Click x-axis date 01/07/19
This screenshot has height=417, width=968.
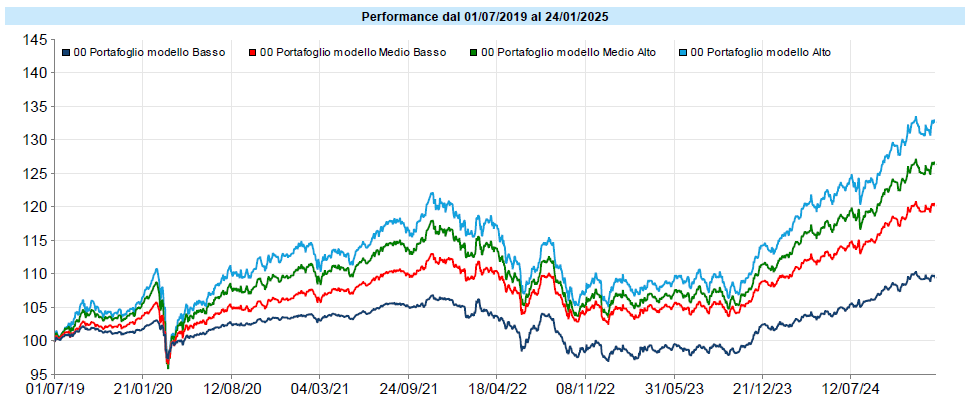[54, 390]
